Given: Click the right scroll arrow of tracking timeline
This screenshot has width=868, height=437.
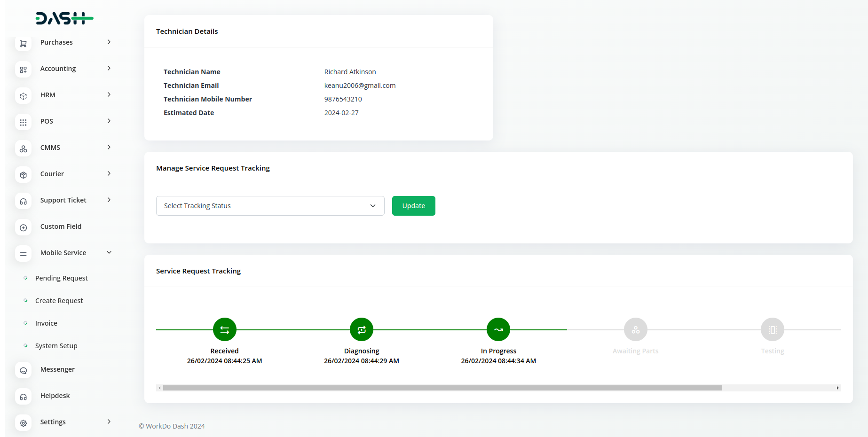Looking at the screenshot, I should click(837, 388).
